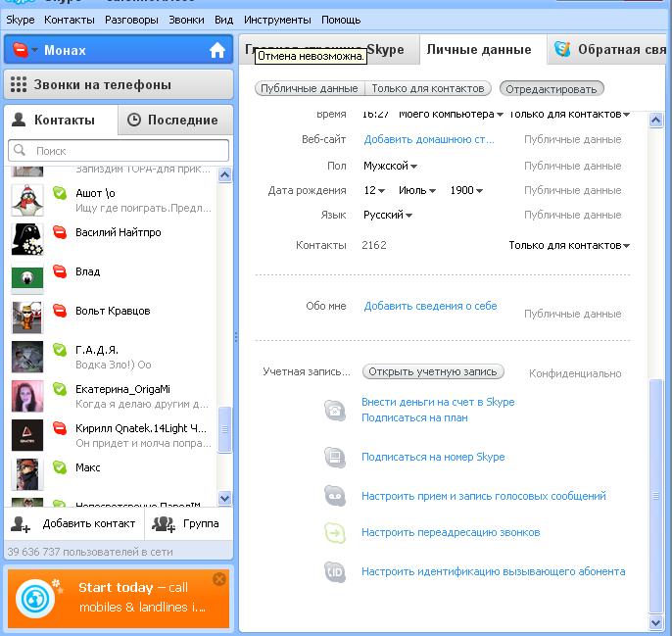Click the Поиск contact search field
The image size is (672, 636).
pos(119,151)
